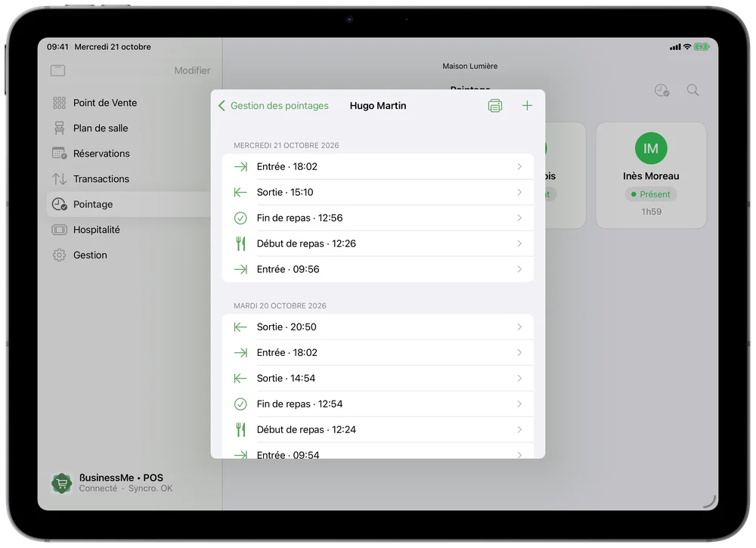Open Point de Vente section
The height and width of the screenshot is (548, 756).
click(x=129, y=103)
